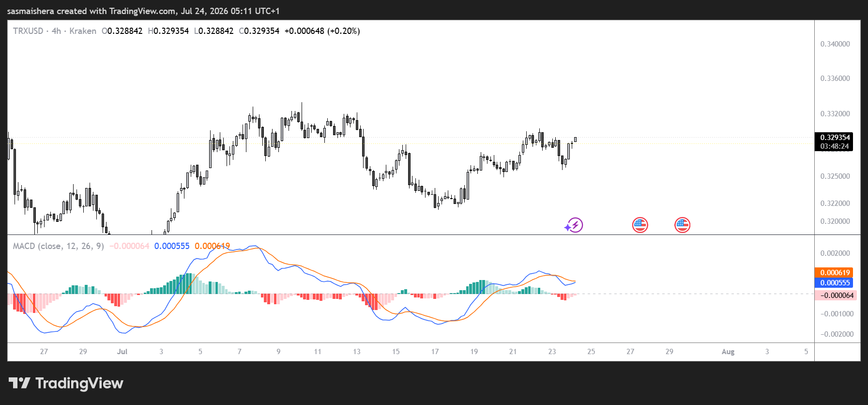Click the MACD axis level −0.002000

[x=837, y=334]
